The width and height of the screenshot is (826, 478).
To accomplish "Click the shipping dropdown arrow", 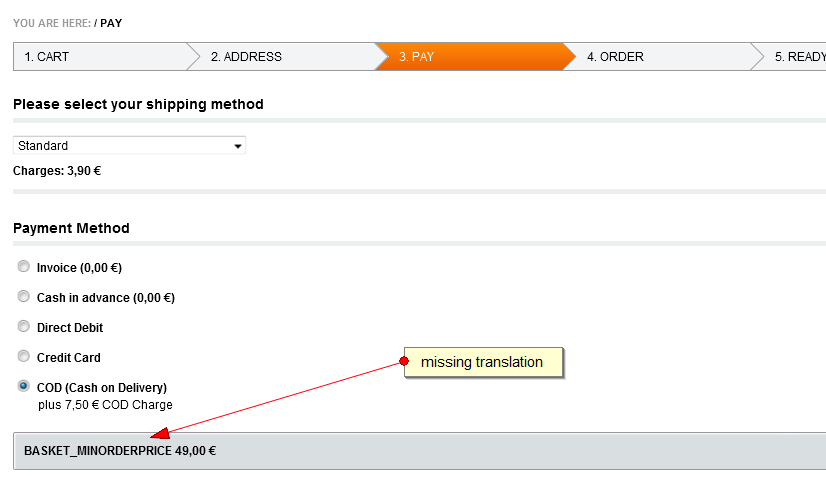I will coord(238,146).
